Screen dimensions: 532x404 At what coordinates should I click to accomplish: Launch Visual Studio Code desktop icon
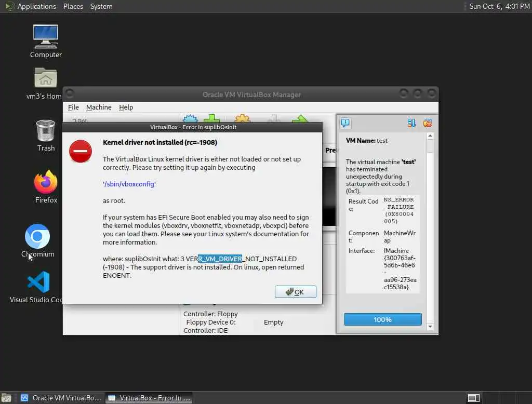click(37, 287)
